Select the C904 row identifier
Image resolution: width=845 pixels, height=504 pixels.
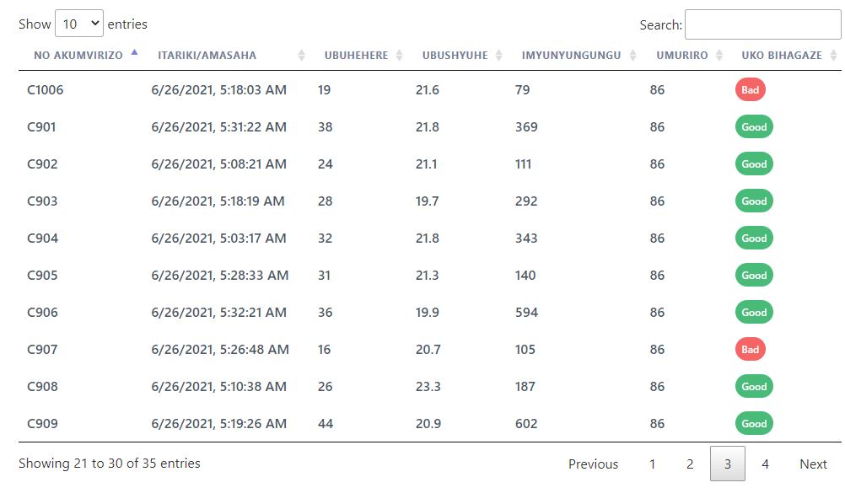tap(42, 238)
